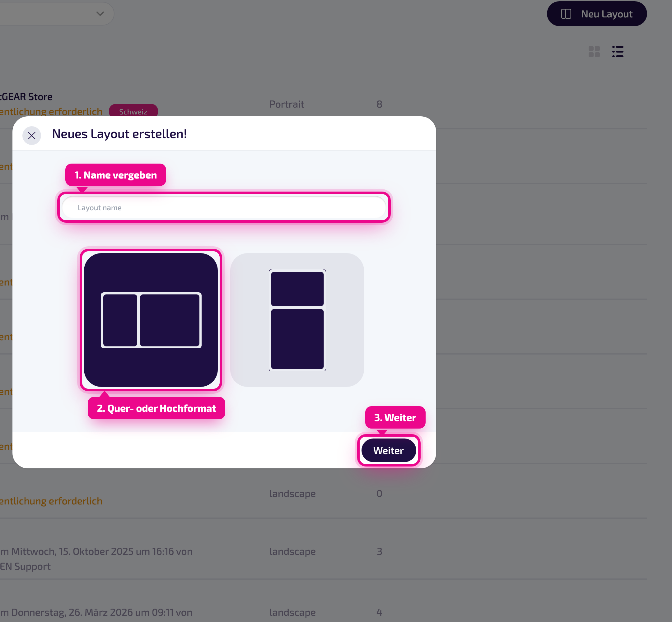The image size is (672, 622).
Task: Switch to list view icon
Action: [618, 52]
